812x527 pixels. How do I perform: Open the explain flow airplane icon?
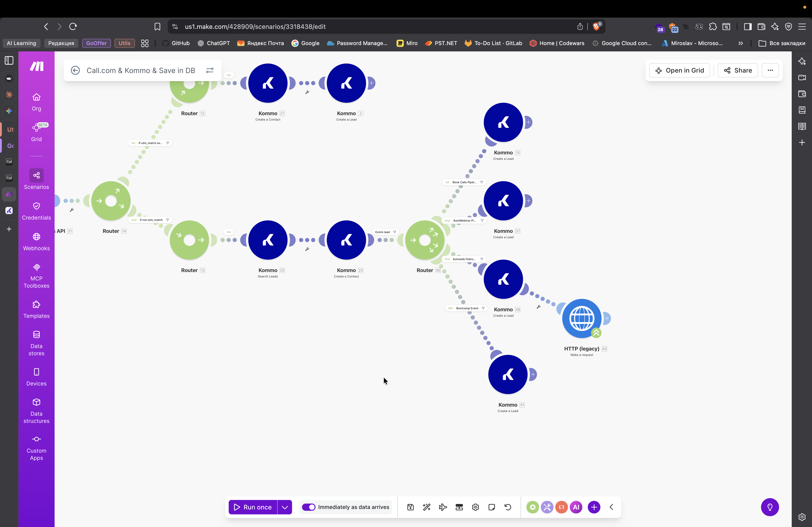[x=443, y=507]
